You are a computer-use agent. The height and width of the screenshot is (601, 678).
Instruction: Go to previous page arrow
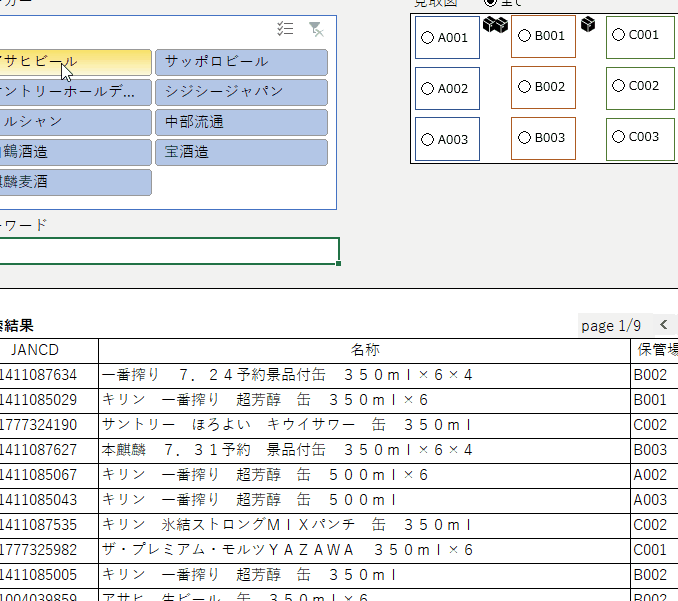tap(664, 325)
